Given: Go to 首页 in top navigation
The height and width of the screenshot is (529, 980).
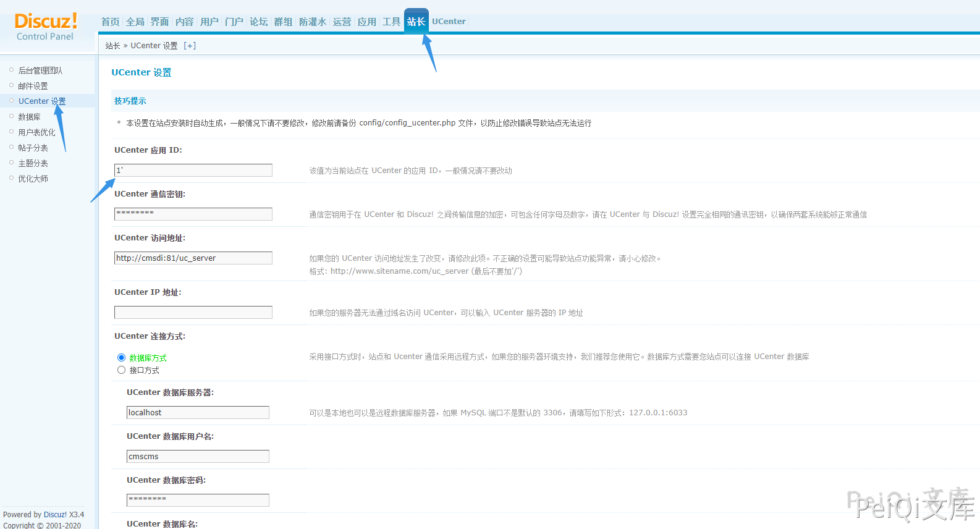Looking at the screenshot, I should click(x=111, y=22).
